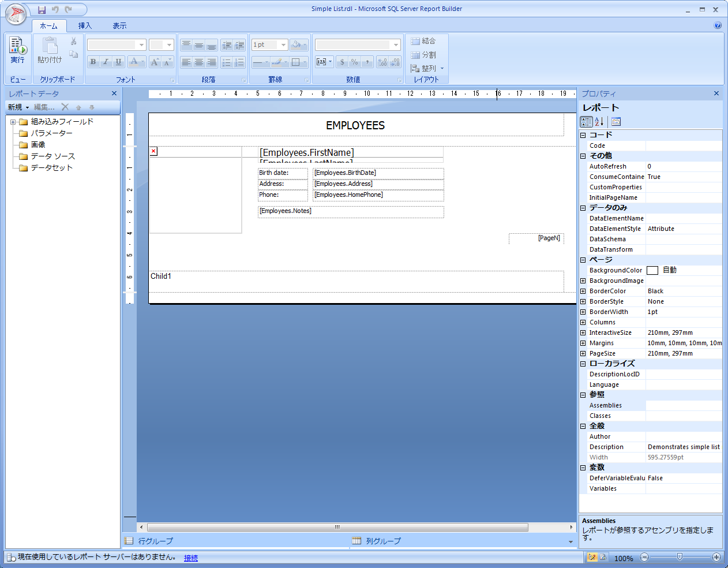728x568 pixels.
Task: Toggle Bold formatting button
Action: (x=93, y=62)
